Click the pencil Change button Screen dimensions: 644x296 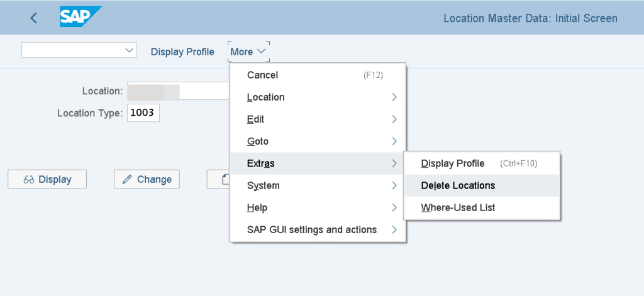pos(147,179)
